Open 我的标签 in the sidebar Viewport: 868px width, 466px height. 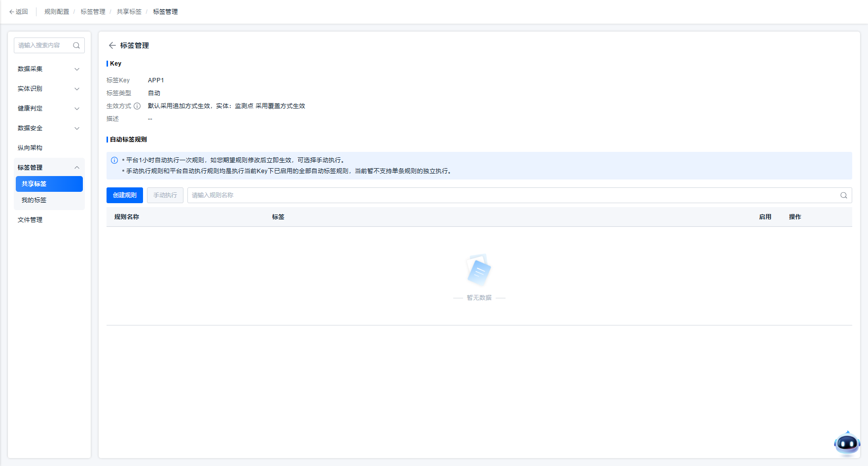(x=34, y=200)
